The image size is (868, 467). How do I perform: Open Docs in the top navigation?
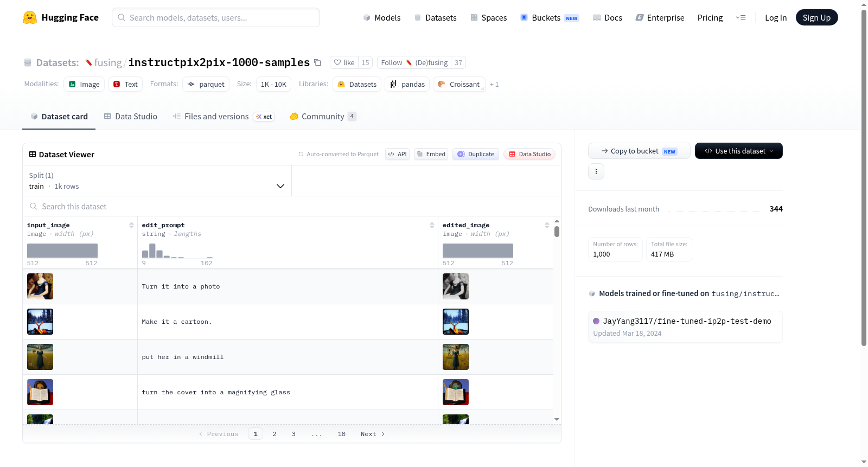click(607, 17)
